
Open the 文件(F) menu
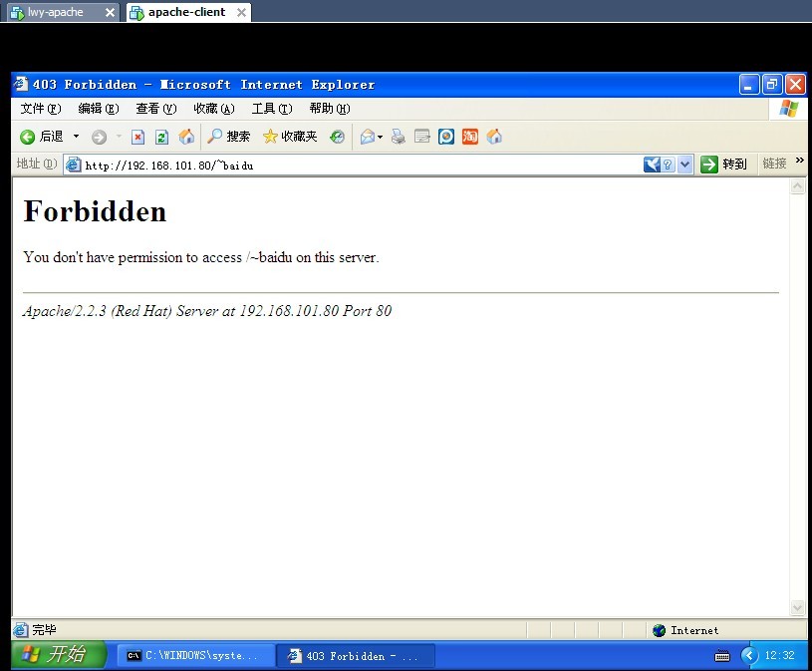[41, 109]
